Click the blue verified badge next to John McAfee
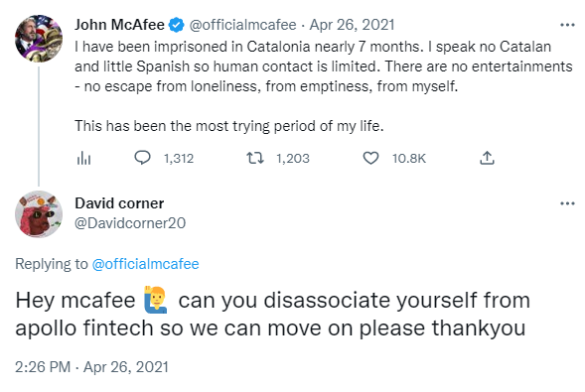 pos(176,25)
